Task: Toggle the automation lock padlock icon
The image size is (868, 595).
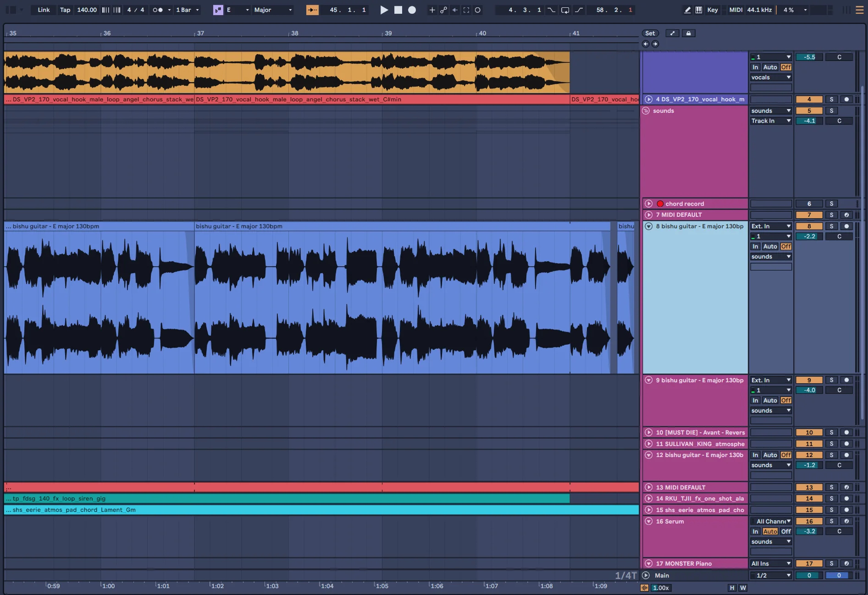Action: tap(688, 33)
